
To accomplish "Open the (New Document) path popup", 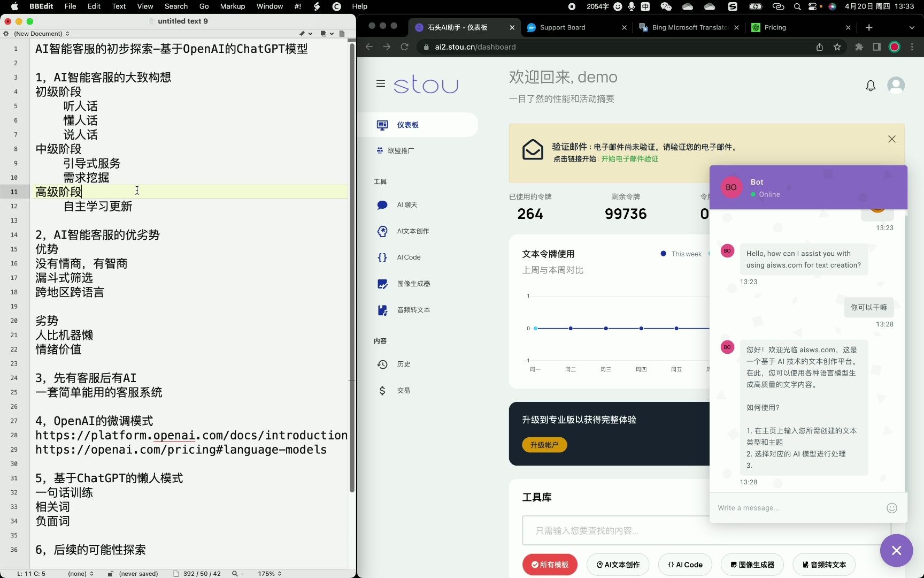I will (42, 33).
